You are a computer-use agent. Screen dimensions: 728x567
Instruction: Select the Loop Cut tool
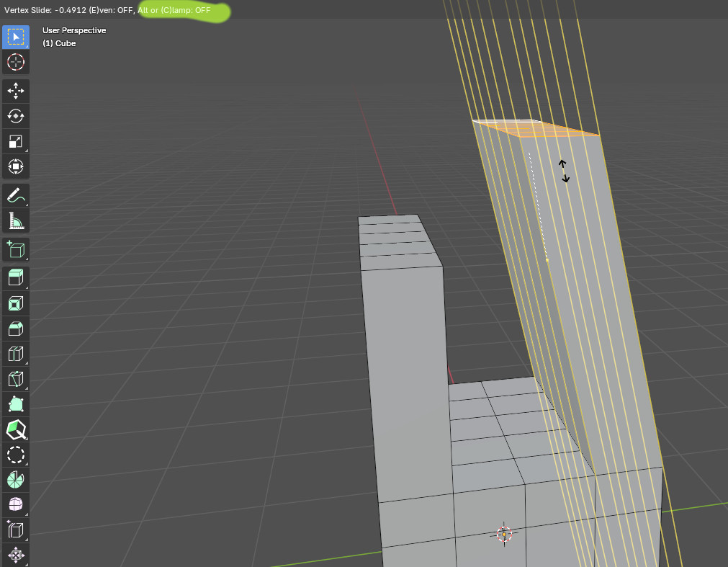pyautogui.click(x=16, y=354)
